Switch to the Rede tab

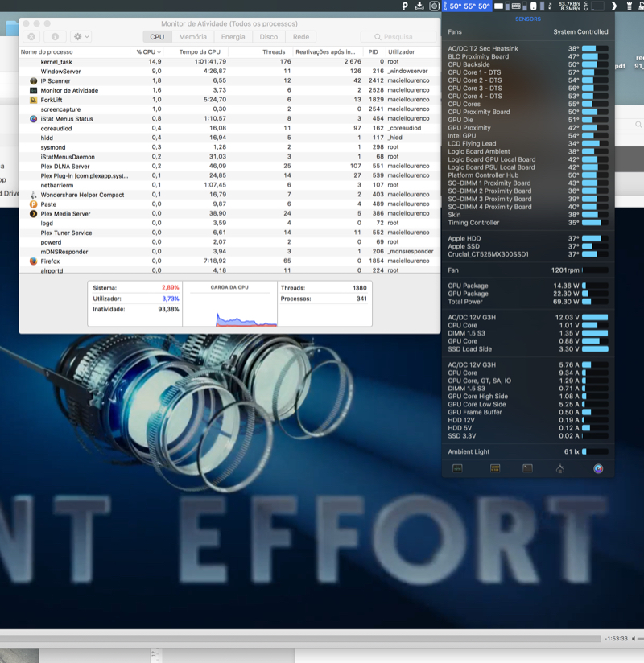point(301,37)
